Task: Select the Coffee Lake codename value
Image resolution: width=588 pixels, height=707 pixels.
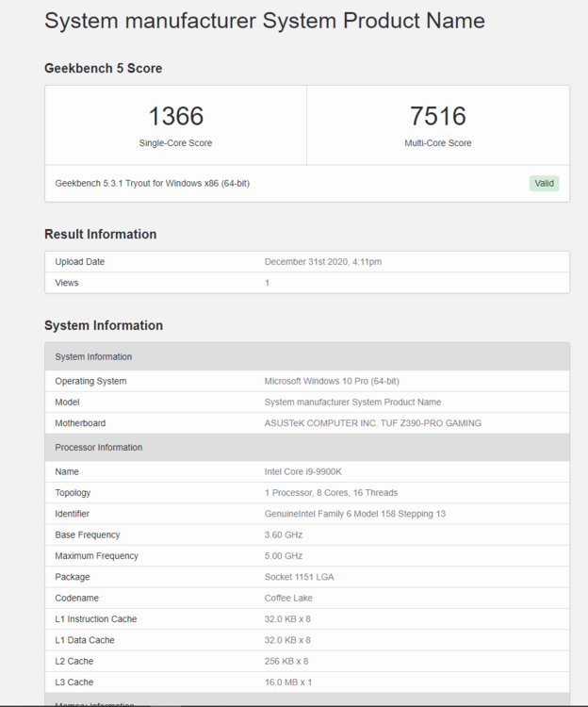Action: tap(288, 598)
